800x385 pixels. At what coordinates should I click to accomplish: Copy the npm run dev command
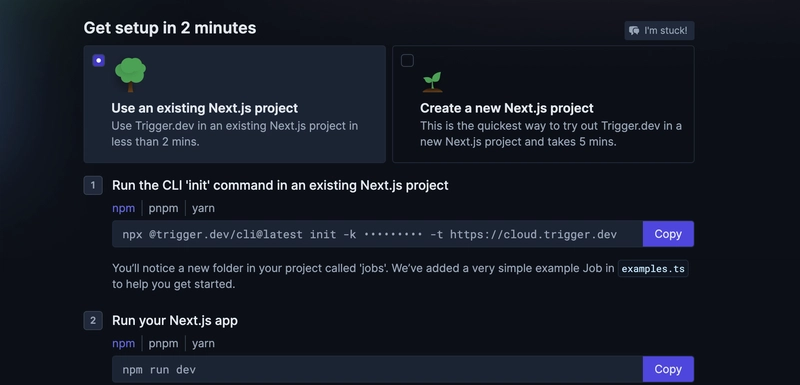coord(668,369)
